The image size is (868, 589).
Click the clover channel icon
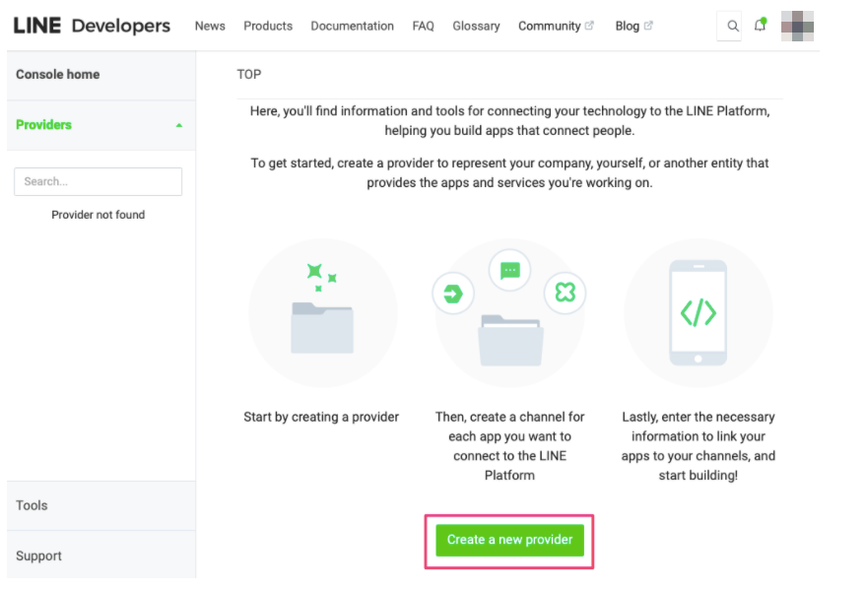point(566,293)
